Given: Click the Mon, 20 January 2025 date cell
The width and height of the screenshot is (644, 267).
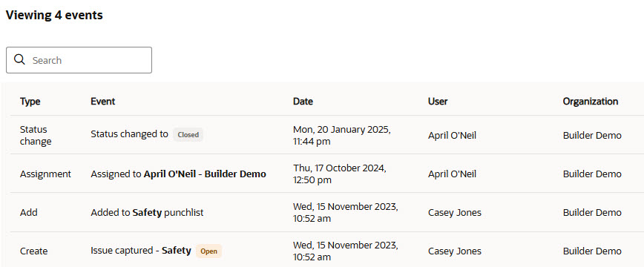Looking at the screenshot, I should pyautogui.click(x=342, y=135).
